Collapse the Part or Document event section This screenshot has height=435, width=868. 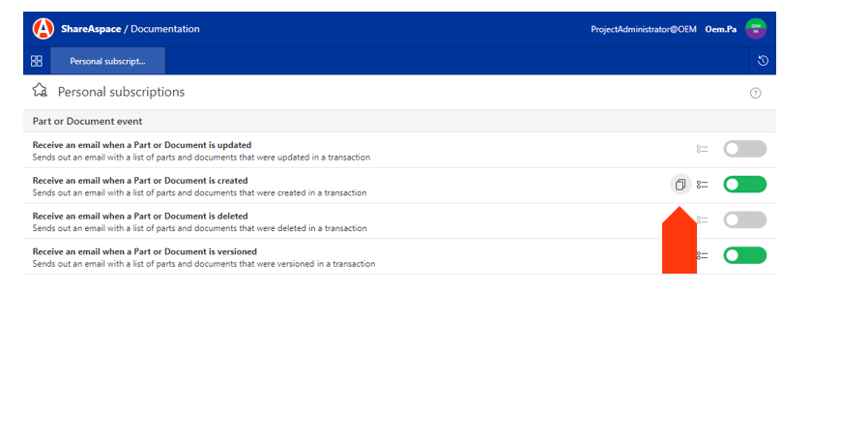click(x=87, y=121)
